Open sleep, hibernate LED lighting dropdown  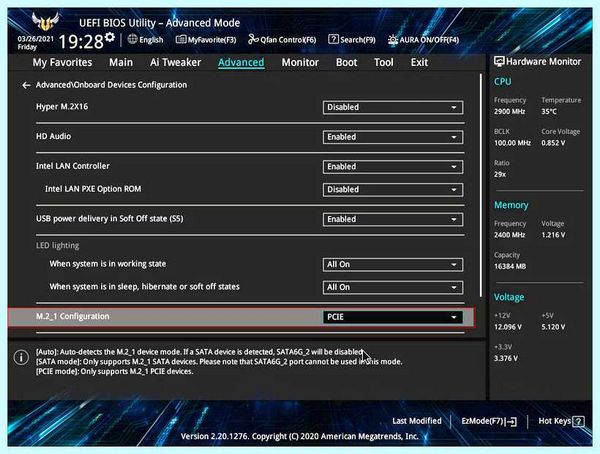(x=393, y=287)
